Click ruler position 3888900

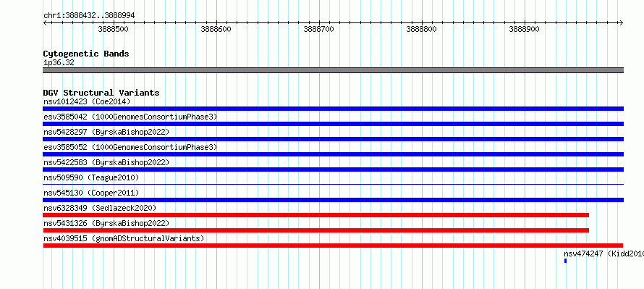coord(524,29)
